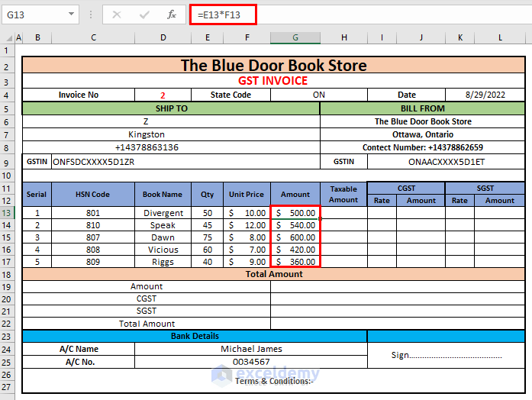This screenshot has width=532, height=400.
Task: Click the CGST label in totals
Action: click(x=147, y=298)
